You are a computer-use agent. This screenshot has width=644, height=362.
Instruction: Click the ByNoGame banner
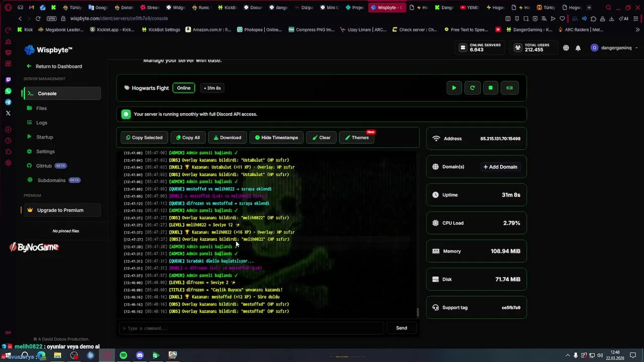tap(34, 247)
